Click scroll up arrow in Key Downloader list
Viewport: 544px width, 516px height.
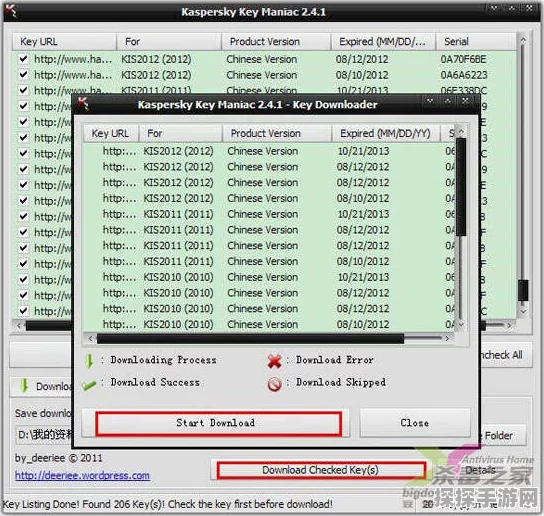point(461,132)
